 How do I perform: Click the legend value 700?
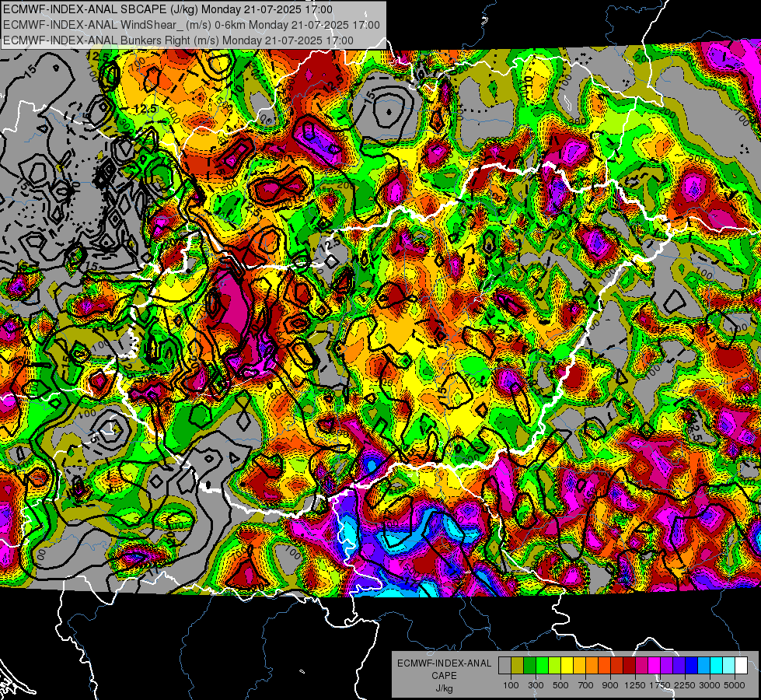[x=586, y=685]
